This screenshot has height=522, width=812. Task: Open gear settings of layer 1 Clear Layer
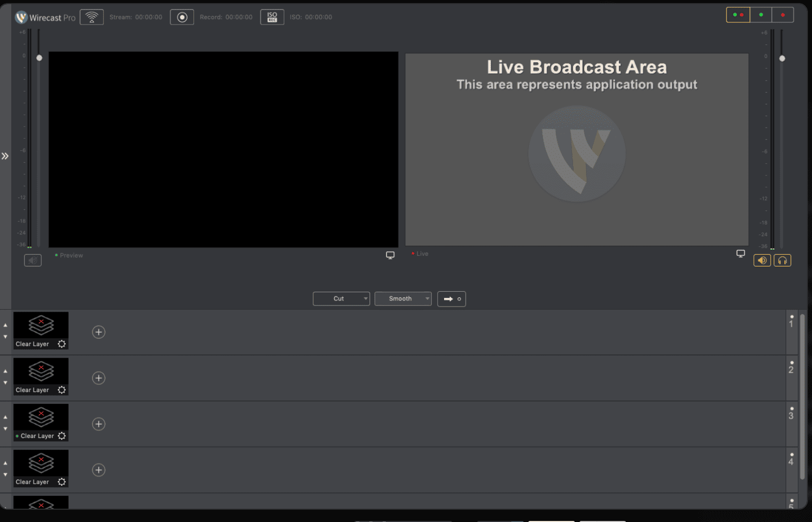(62, 344)
